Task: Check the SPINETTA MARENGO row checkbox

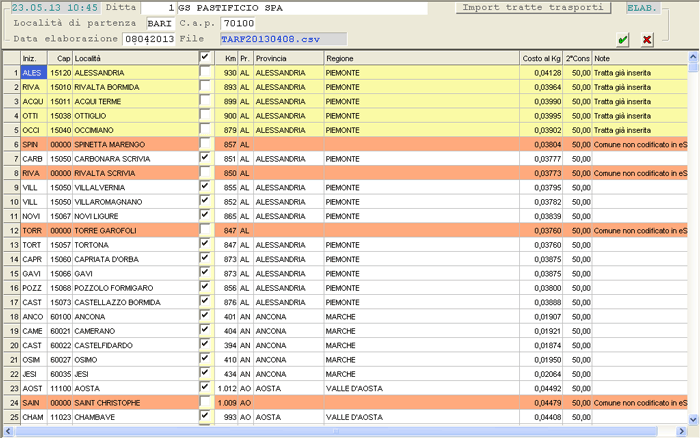Action: pos(205,143)
